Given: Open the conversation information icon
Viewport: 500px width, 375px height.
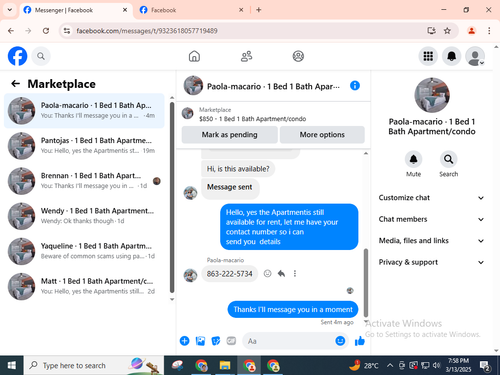Looking at the screenshot, I should click(x=355, y=86).
